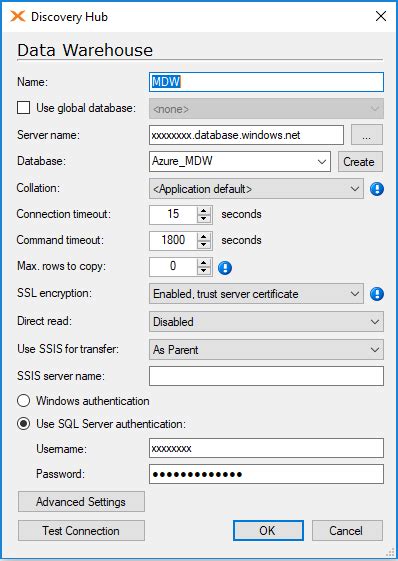
Task: Click the Username input field
Action: click(266, 448)
